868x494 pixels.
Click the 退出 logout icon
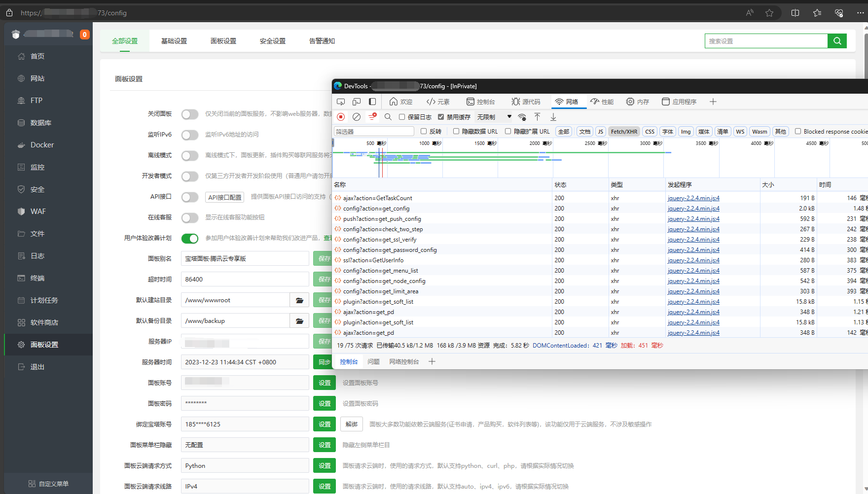click(21, 367)
